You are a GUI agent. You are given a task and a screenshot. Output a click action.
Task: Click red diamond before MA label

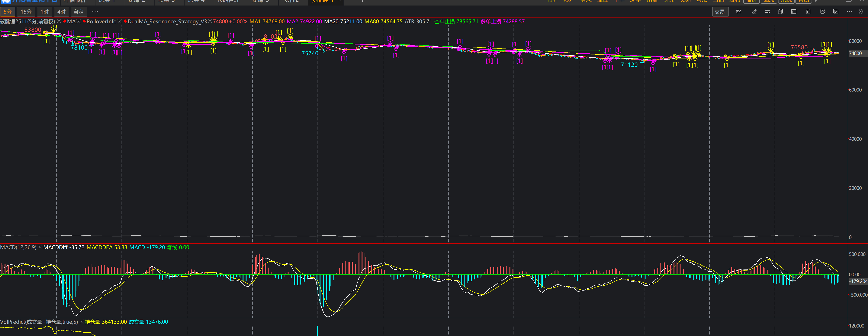(x=65, y=22)
